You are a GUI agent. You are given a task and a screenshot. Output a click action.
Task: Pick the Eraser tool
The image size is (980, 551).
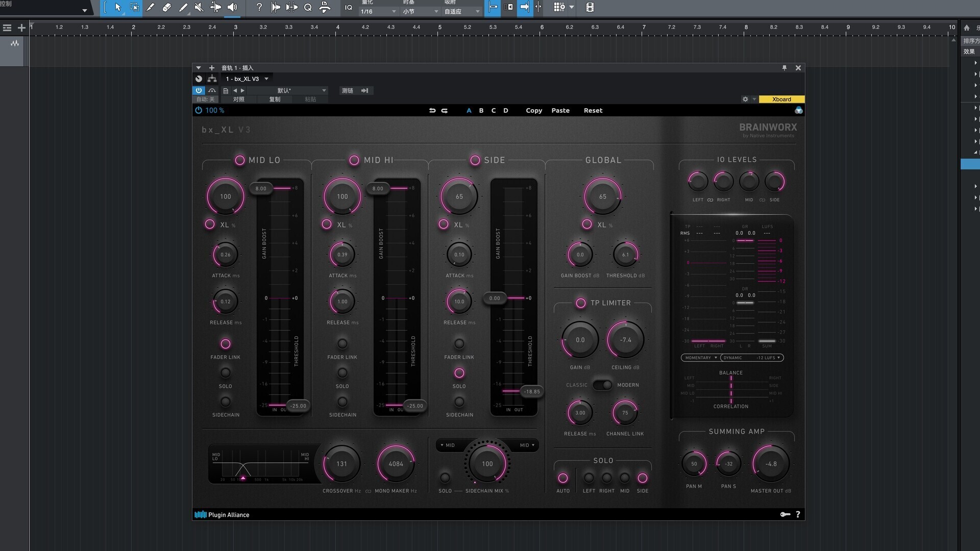pos(166,7)
